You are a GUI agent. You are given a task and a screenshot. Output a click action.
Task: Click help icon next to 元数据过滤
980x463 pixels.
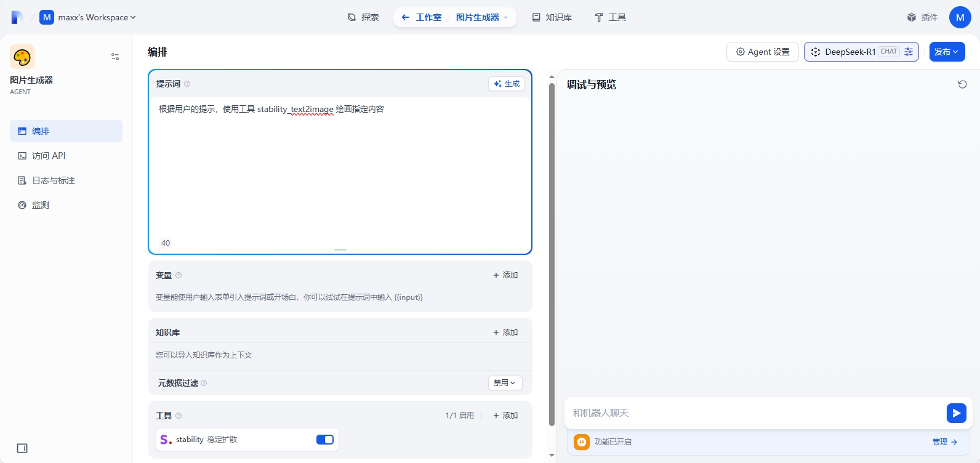click(x=204, y=383)
